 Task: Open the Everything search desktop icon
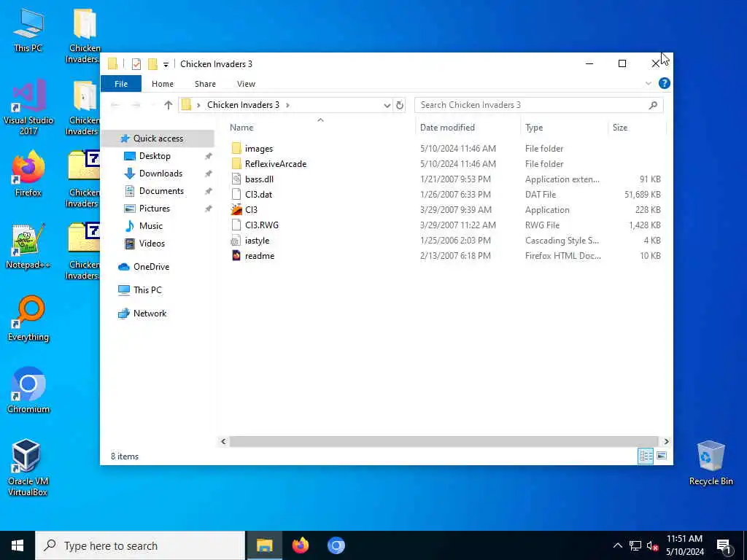pyautogui.click(x=28, y=318)
